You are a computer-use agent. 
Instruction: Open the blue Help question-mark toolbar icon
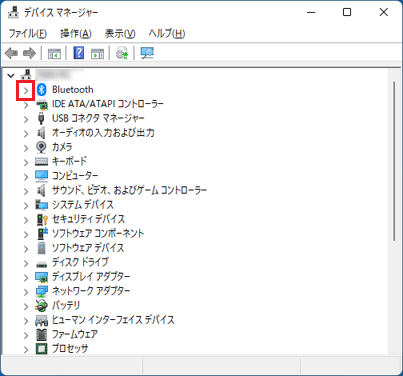click(79, 53)
